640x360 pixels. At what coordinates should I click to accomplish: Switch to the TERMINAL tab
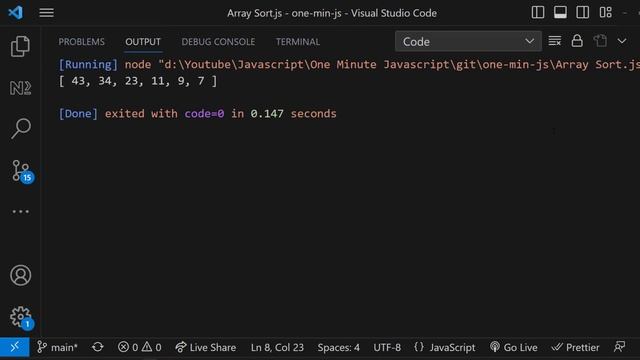click(x=298, y=42)
